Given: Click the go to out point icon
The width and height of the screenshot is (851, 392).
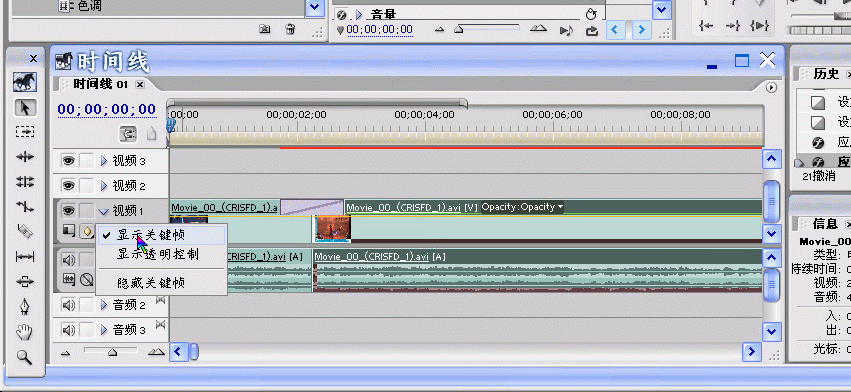Looking at the screenshot, I should point(733,26).
